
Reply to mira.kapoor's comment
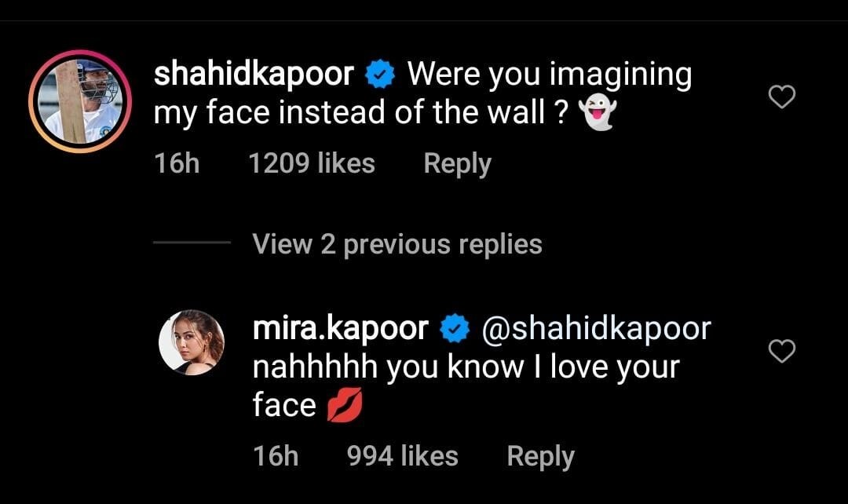point(540,456)
